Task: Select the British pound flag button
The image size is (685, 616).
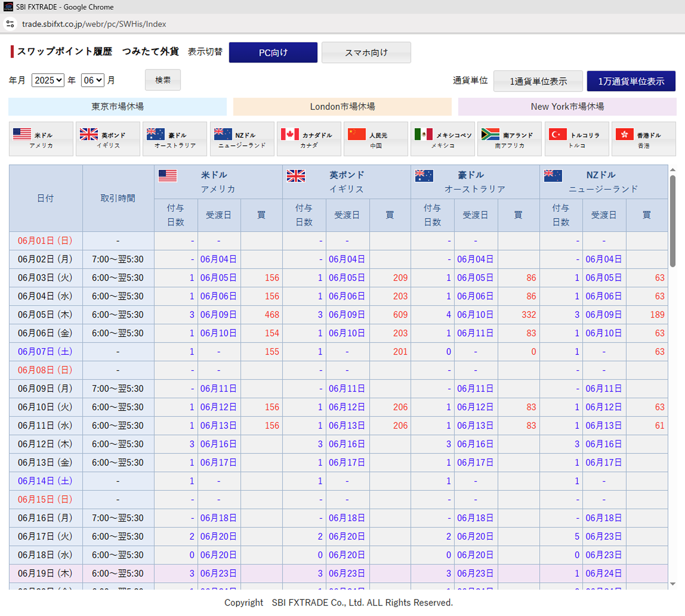Action: (x=108, y=139)
